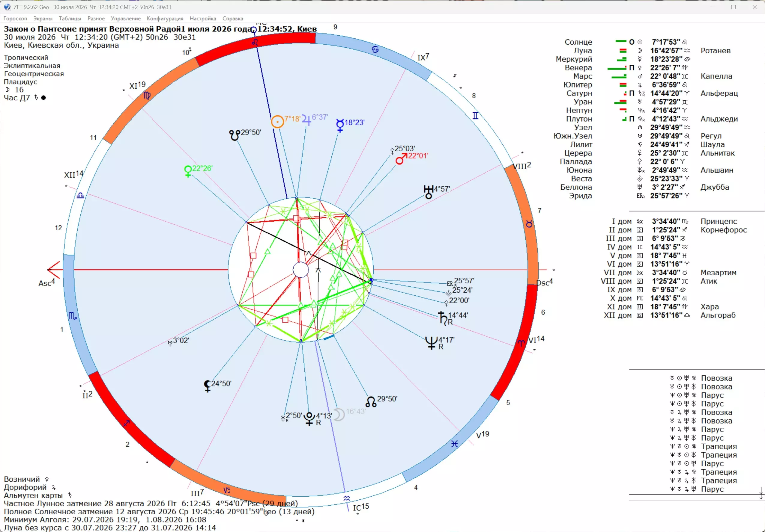Click the Uranus glyph at 4°57'
The image size is (765, 532).
429,192
